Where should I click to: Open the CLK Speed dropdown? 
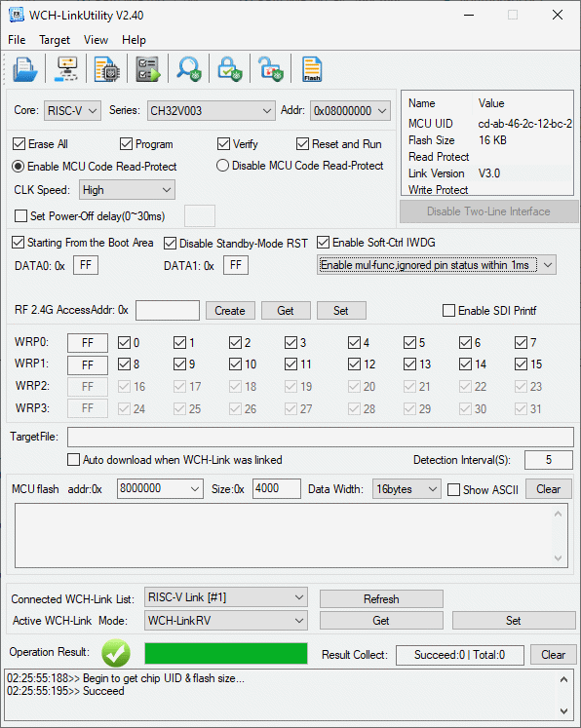127,190
